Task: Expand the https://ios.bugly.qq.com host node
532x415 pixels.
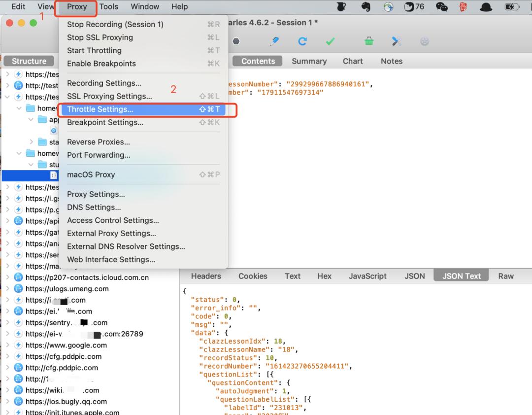Action: pyautogui.click(x=7, y=402)
